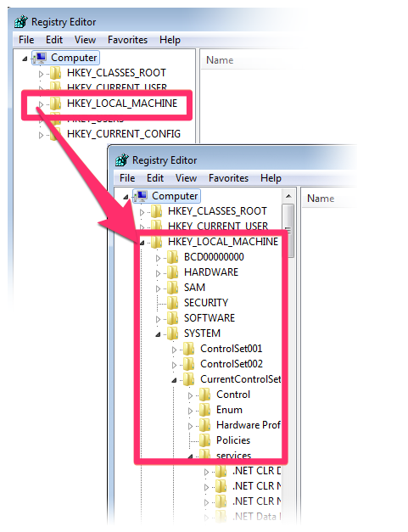This screenshot has width=408, height=532.
Task: Click the Computer icon in the front window
Action: pos(141,196)
